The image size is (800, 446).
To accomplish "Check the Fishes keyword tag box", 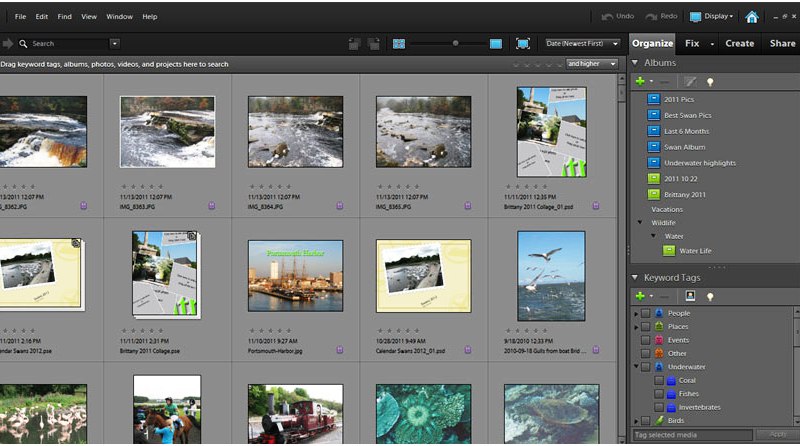I will pyautogui.click(x=659, y=394).
